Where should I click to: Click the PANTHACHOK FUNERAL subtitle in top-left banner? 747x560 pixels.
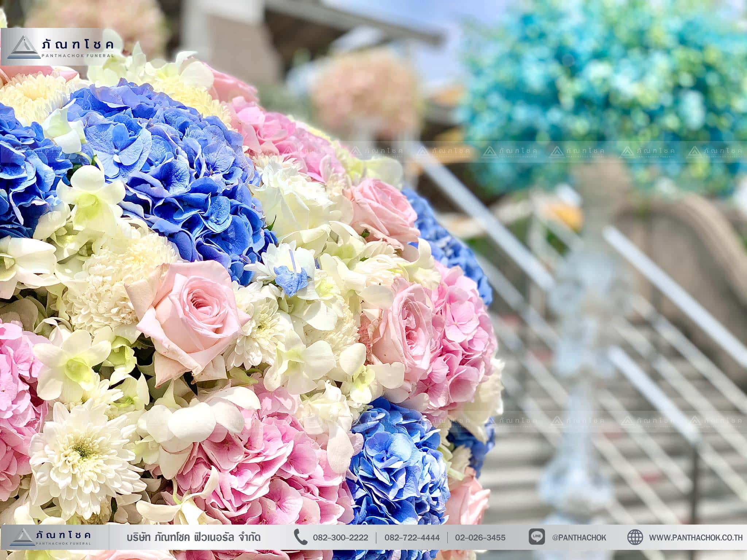(78, 55)
